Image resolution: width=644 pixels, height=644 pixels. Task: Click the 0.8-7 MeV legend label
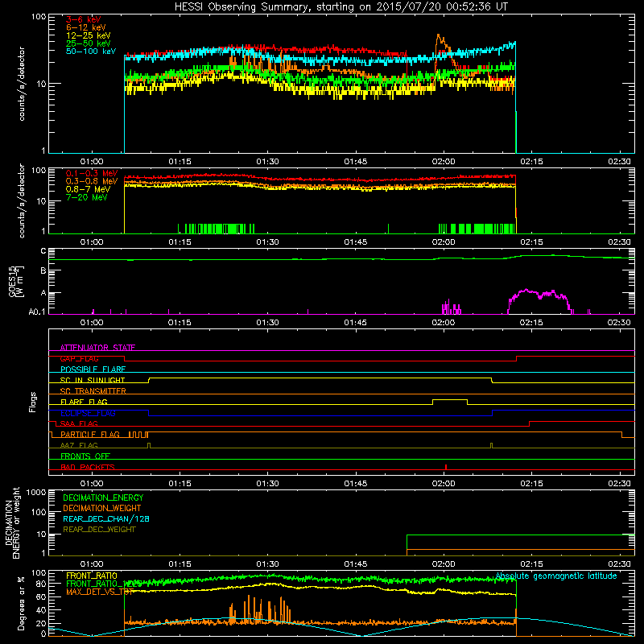[x=88, y=189]
